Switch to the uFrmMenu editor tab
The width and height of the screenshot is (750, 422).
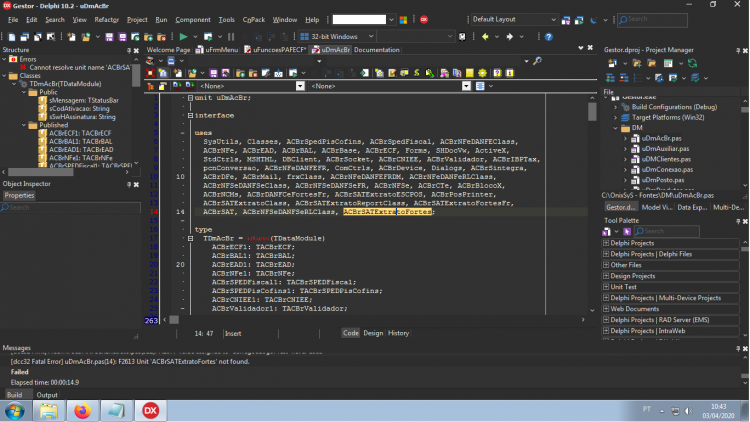coord(217,50)
